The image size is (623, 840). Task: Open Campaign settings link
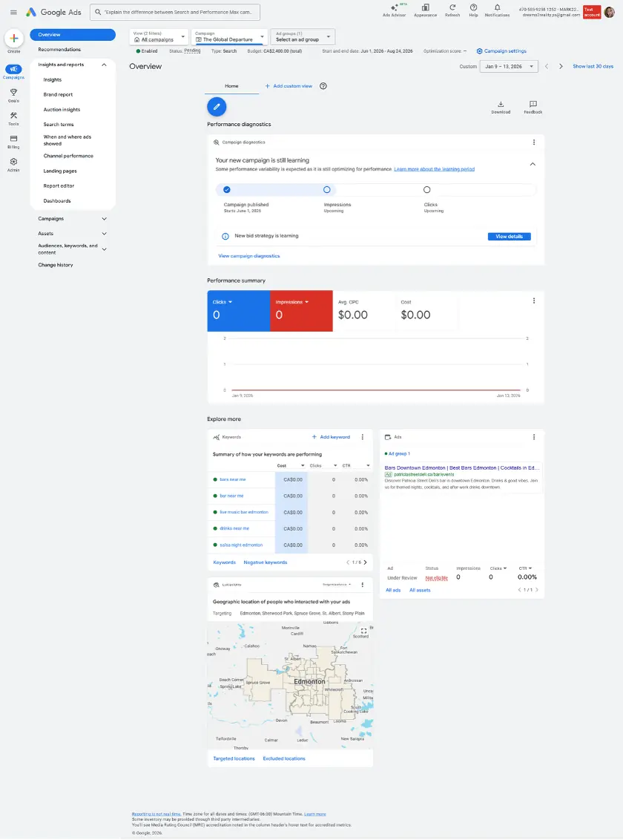coord(501,51)
